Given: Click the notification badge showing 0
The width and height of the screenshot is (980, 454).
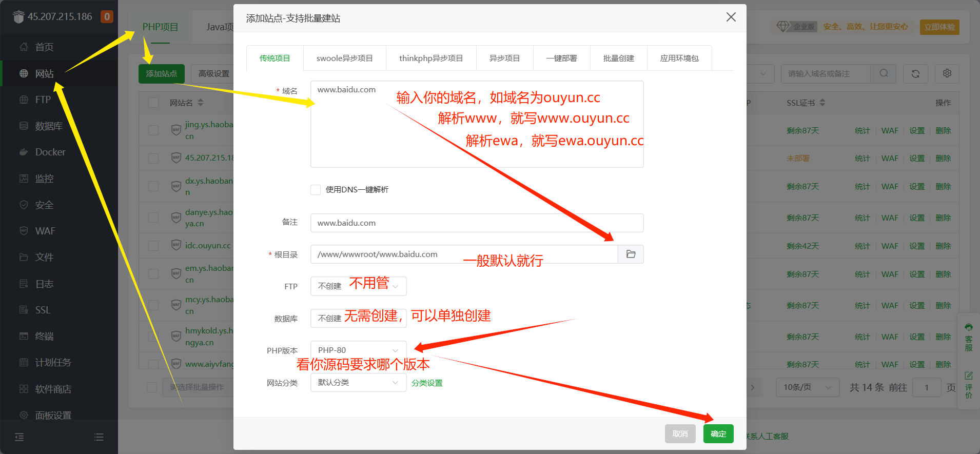Looking at the screenshot, I should [107, 17].
